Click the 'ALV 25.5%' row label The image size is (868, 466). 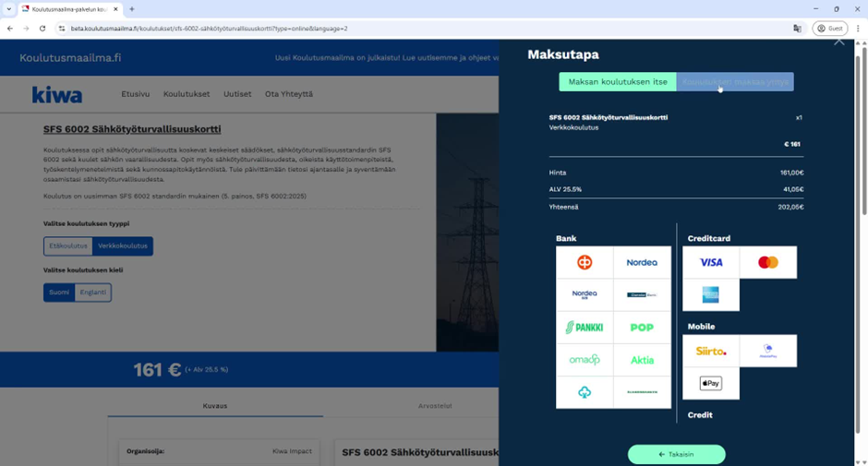(565, 189)
